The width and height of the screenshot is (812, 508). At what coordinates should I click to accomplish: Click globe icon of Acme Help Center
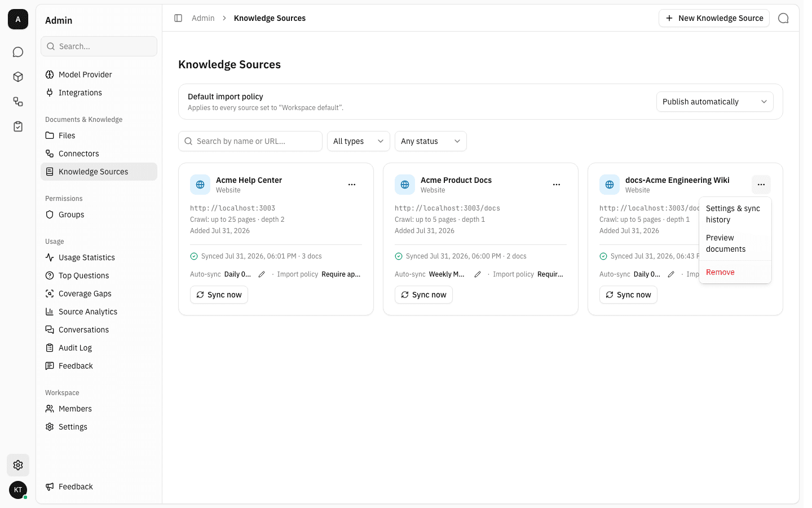200,185
